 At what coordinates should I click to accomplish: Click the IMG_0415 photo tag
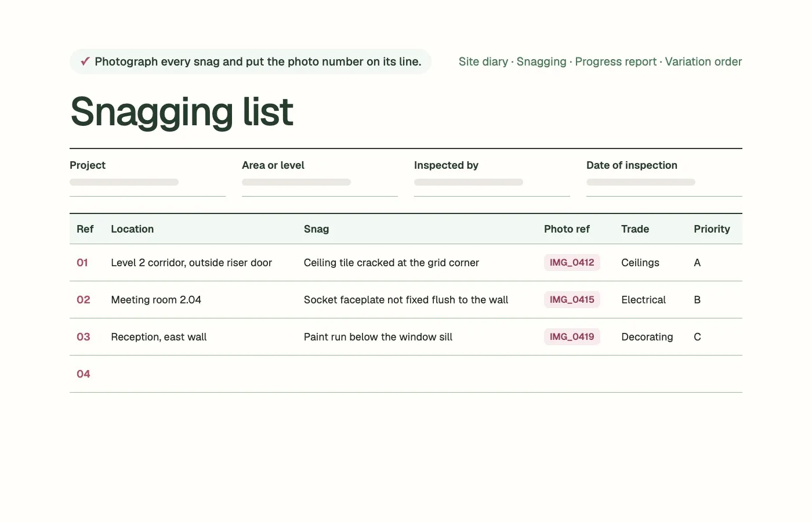click(x=572, y=300)
